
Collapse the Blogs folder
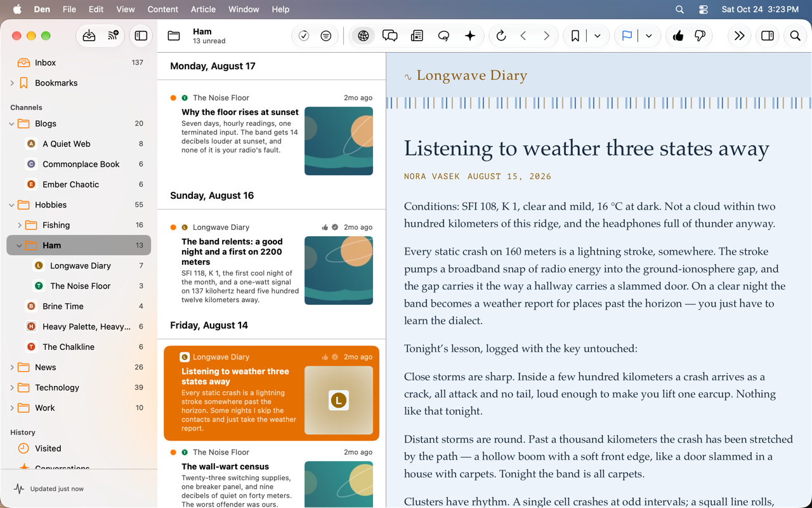point(12,124)
